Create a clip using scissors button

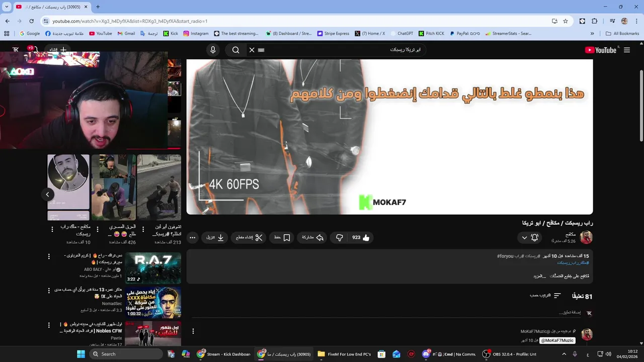click(x=250, y=237)
